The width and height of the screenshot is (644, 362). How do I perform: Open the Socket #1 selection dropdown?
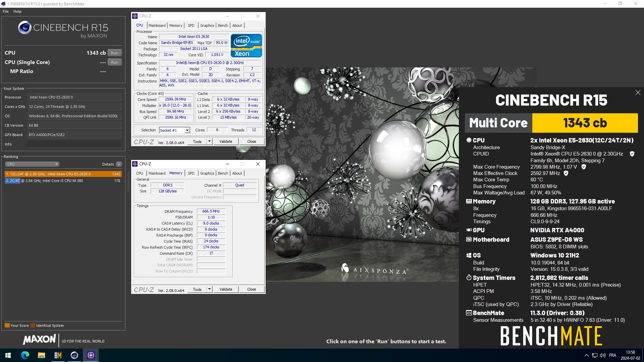pos(174,130)
